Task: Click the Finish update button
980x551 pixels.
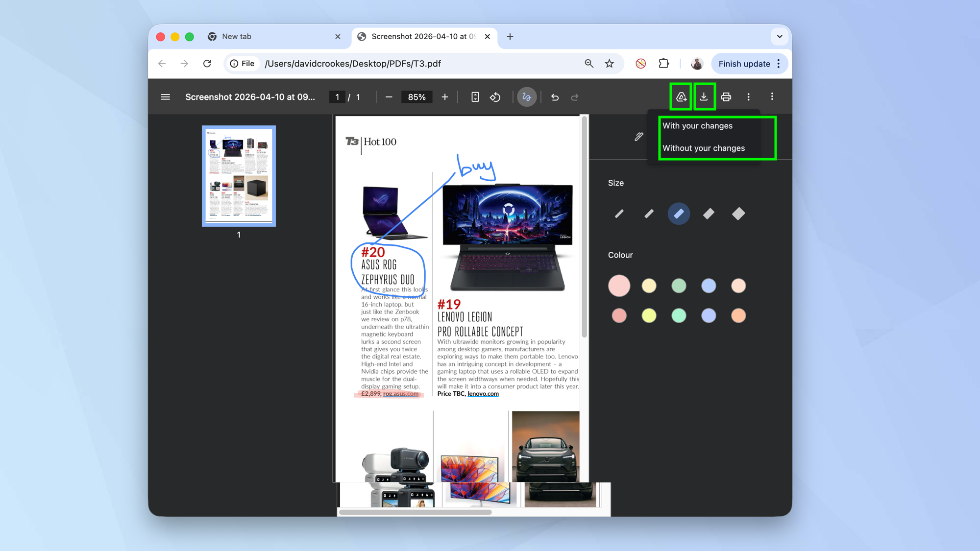Action: [743, 63]
